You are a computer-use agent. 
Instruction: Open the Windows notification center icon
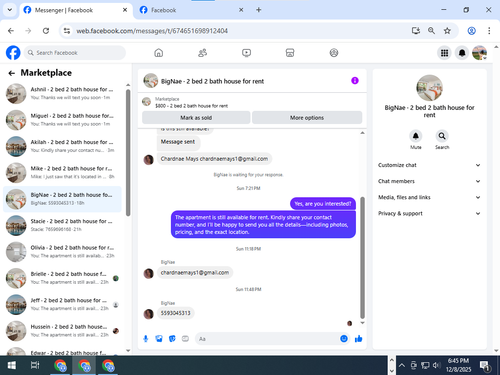click(485, 366)
